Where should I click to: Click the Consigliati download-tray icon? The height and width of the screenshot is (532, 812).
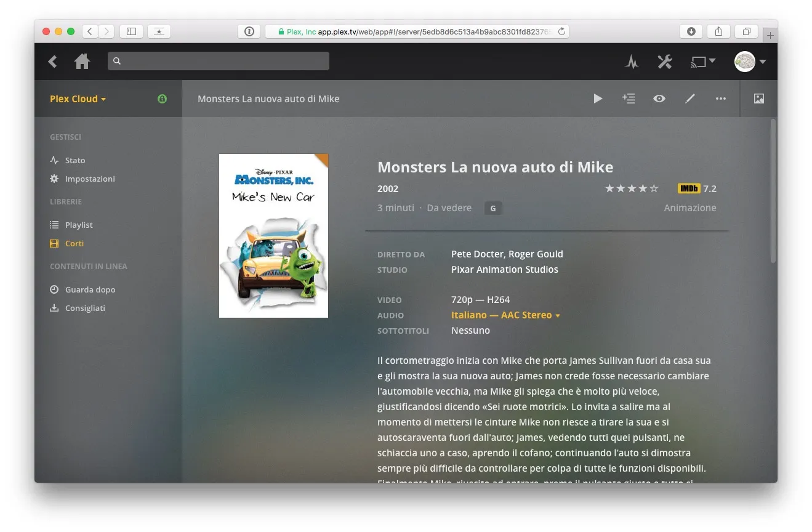tap(54, 308)
